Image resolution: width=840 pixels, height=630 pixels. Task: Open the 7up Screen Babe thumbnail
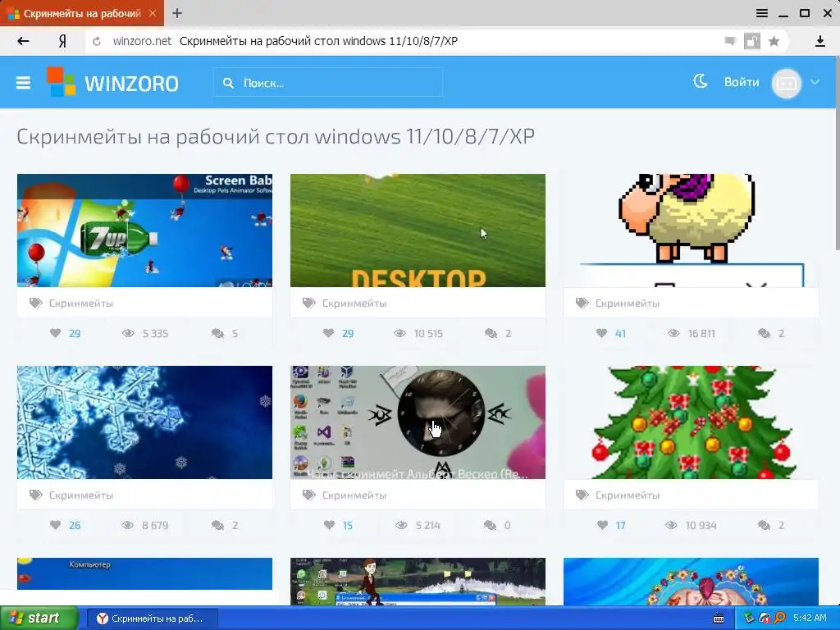(144, 231)
